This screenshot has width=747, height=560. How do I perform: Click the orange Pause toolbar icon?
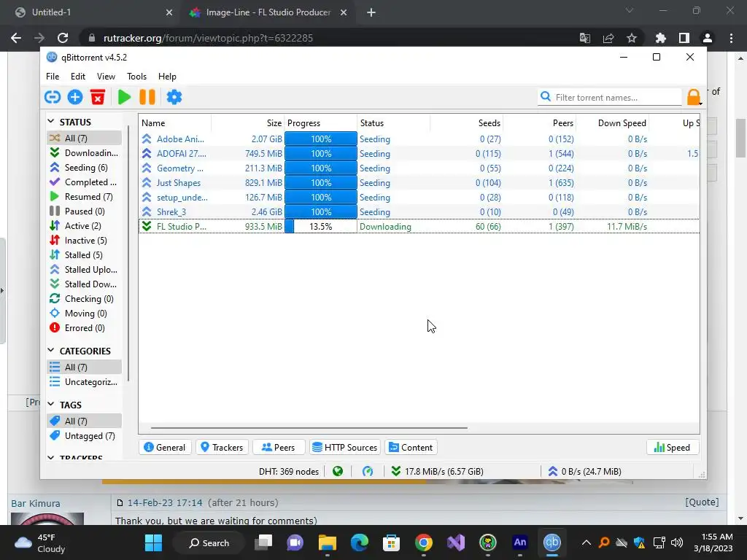[147, 97]
